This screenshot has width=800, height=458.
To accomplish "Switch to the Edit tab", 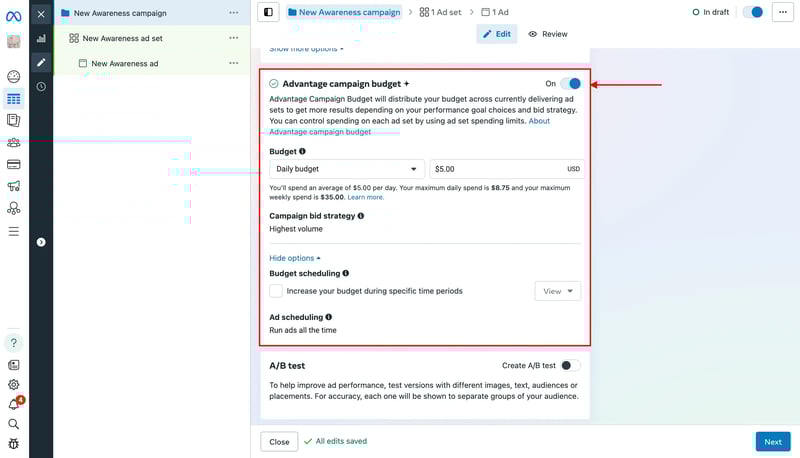I will 496,34.
